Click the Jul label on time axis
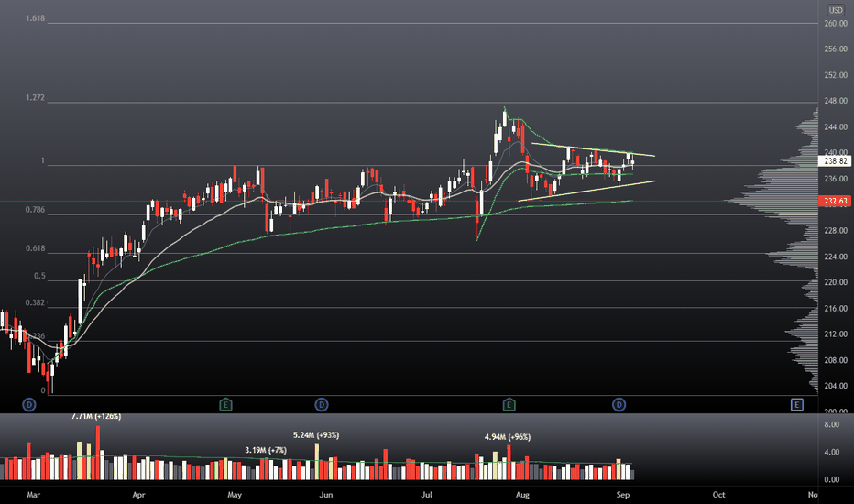 [x=426, y=495]
